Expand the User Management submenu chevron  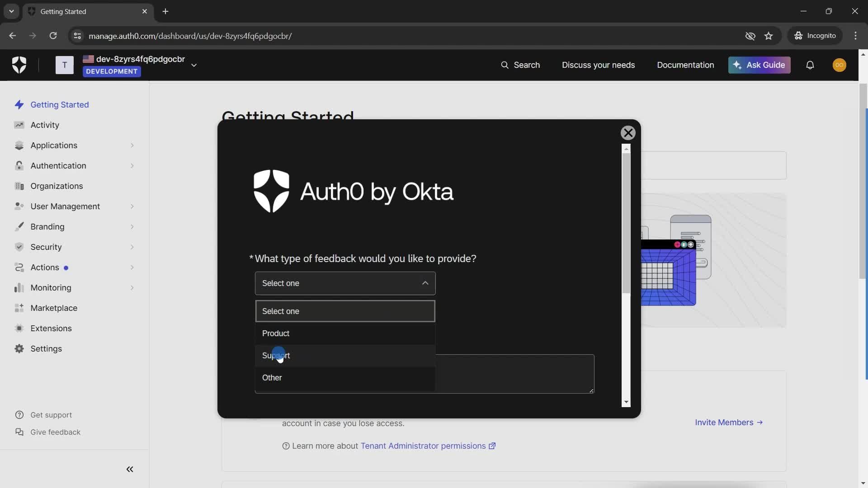pyautogui.click(x=132, y=206)
